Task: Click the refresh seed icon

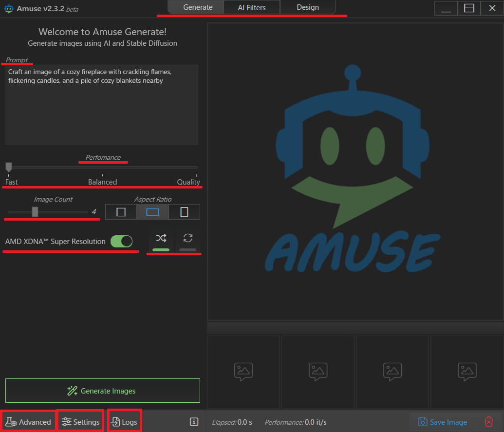Action: coord(187,238)
